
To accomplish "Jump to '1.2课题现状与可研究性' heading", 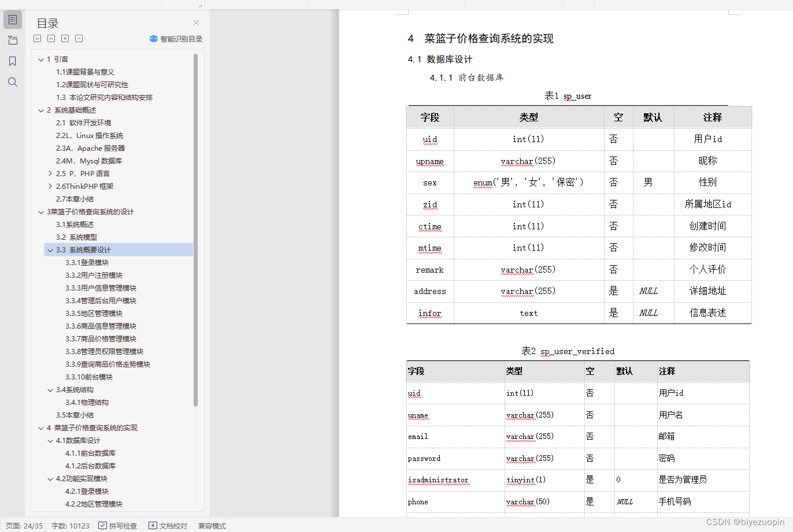I will (x=92, y=85).
